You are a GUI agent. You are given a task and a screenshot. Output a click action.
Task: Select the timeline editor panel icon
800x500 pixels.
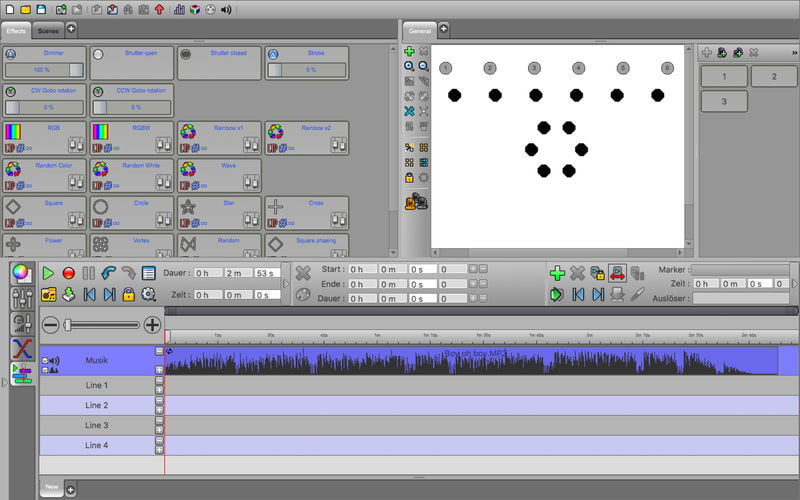22,374
